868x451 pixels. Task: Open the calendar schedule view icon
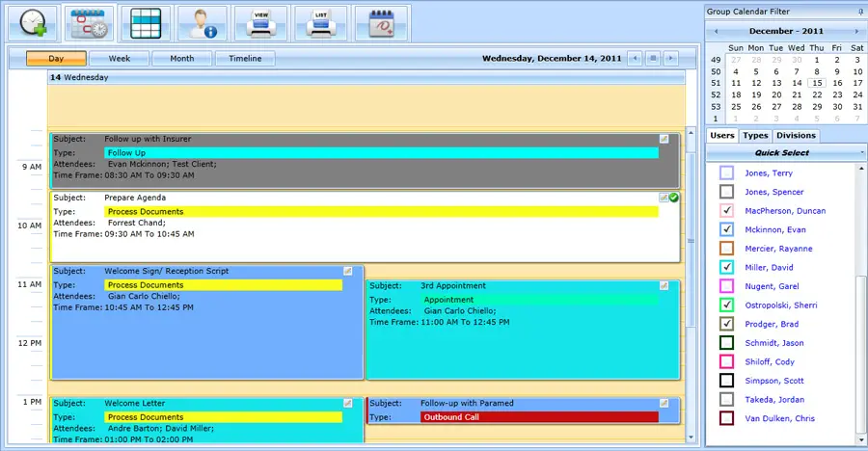coord(89,22)
